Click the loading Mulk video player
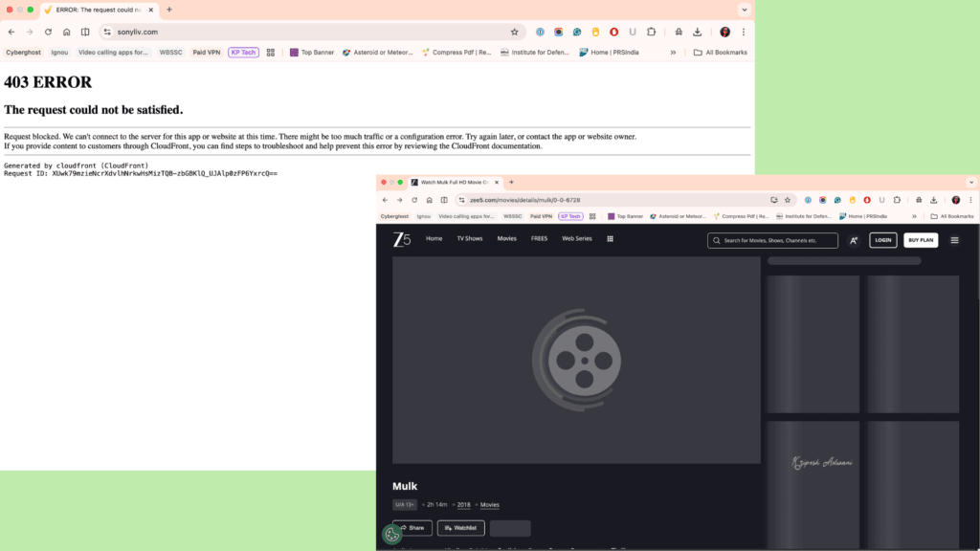 [576, 361]
